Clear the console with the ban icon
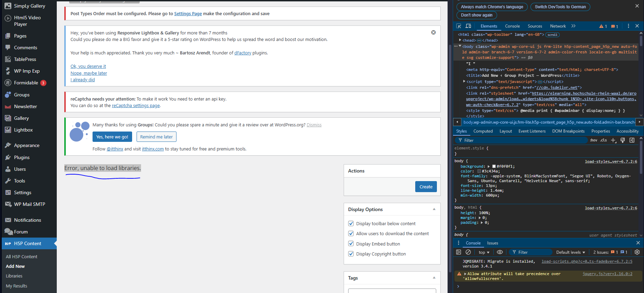Image resolution: width=644 pixels, height=293 pixels. coord(468,252)
